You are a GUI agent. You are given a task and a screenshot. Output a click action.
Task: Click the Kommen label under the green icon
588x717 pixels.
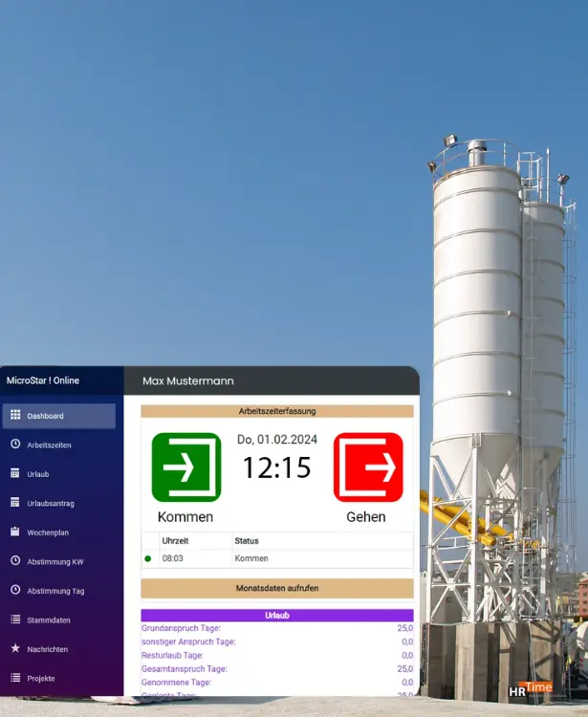[x=185, y=517]
